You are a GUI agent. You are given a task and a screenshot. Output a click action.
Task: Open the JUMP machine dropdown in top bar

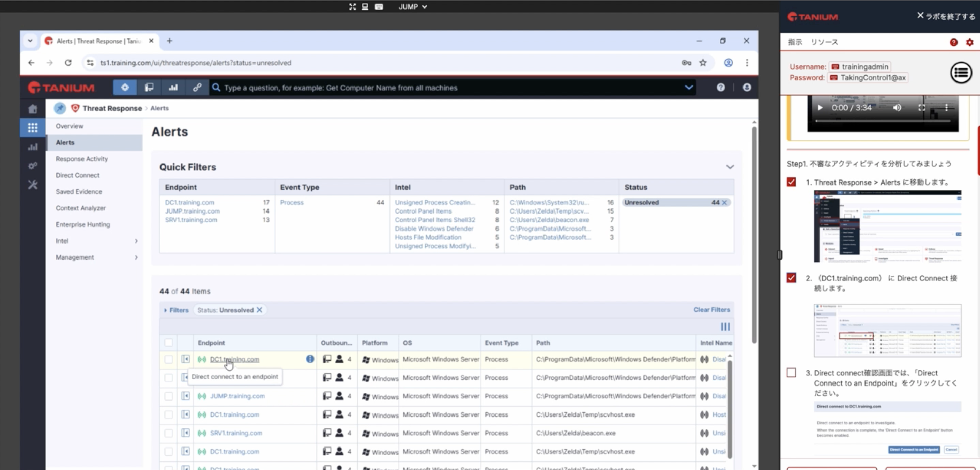pos(413,6)
